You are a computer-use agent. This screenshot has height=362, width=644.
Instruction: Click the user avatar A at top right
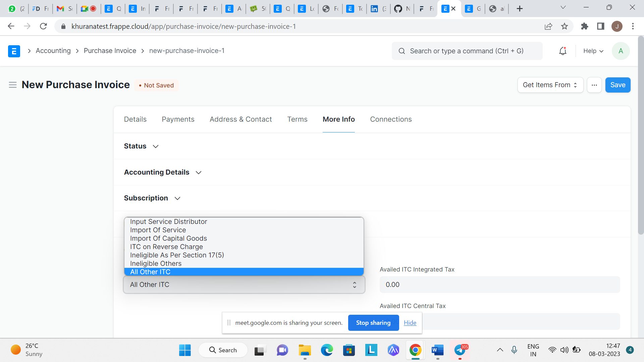point(621,51)
